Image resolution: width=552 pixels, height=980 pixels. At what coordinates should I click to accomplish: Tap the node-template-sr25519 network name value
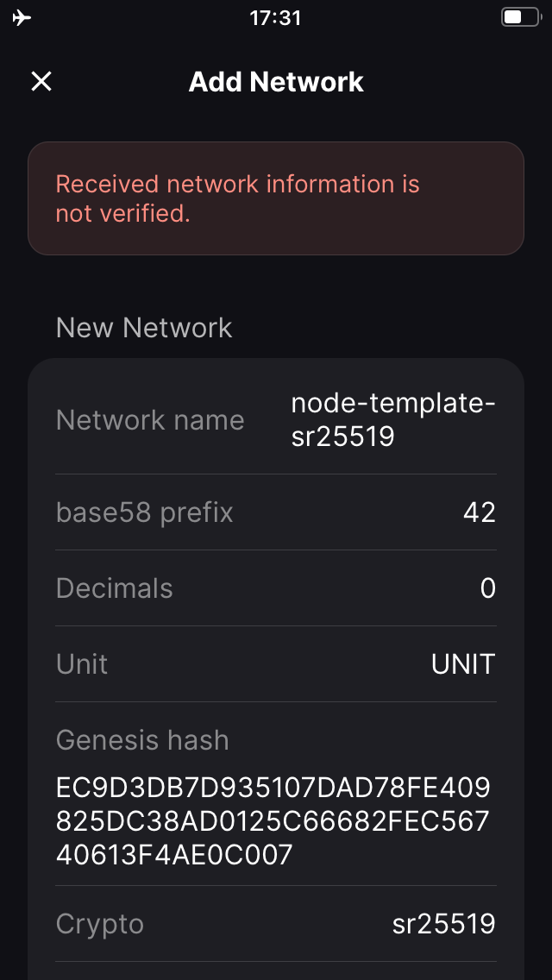point(393,420)
